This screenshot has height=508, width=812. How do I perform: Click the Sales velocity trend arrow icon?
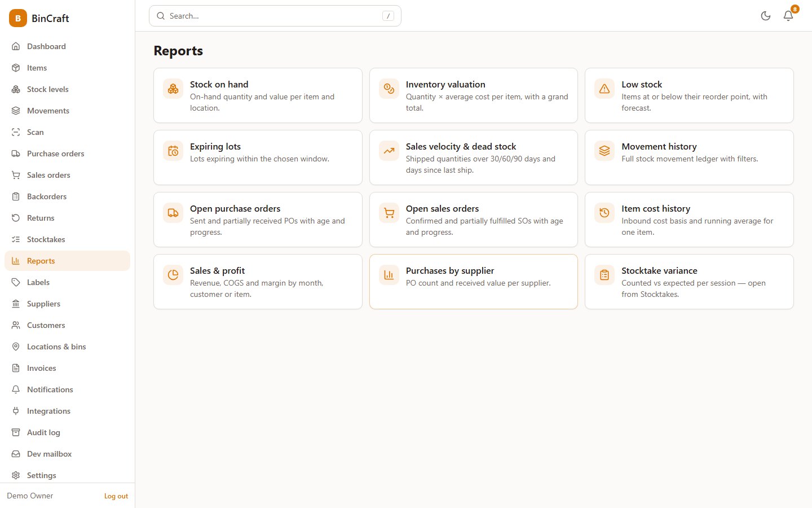click(x=389, y=151)
